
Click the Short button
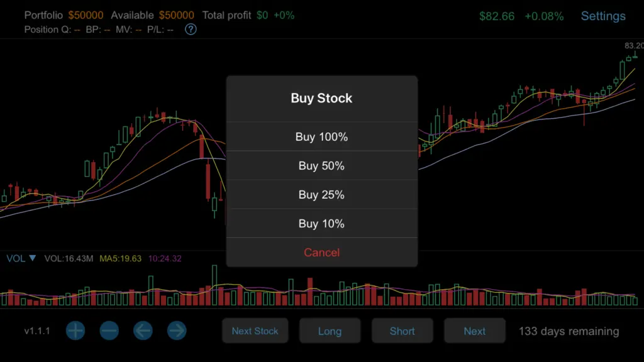[x=402, y=331]
